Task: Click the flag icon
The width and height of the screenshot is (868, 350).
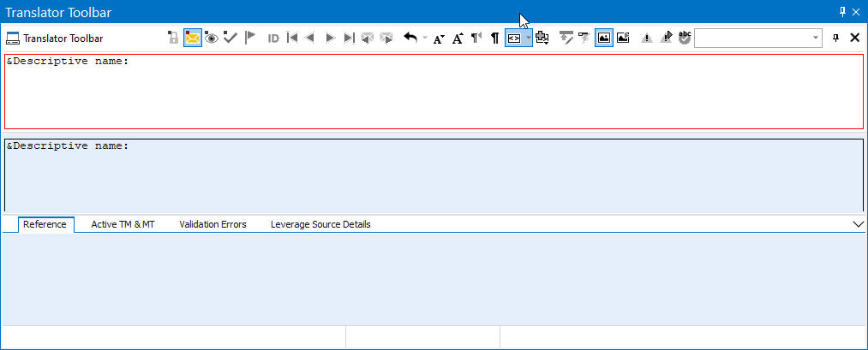Action: click(249, 38)
